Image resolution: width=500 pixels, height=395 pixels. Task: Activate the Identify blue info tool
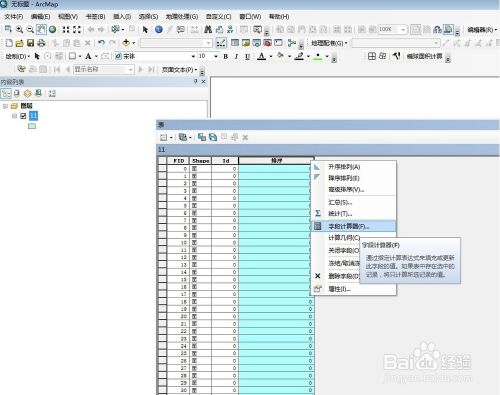pos(159,30)
